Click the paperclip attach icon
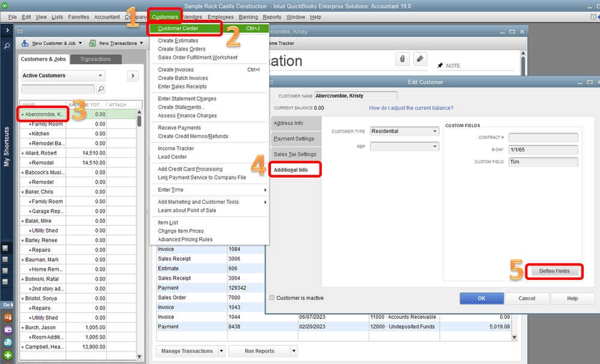Image resolution: width=600 pixels, height=364 pixels. coord(402,59)
